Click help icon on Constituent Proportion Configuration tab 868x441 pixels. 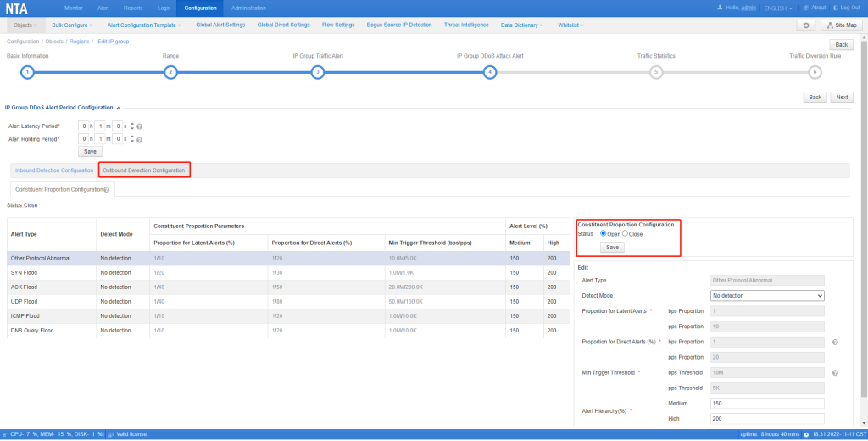click(106, 190)
